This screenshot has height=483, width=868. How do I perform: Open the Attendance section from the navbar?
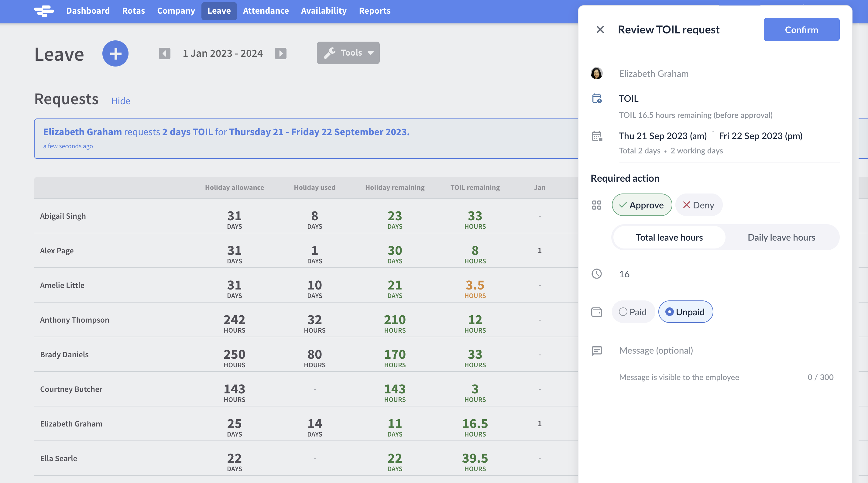click(x=266, y=10)
